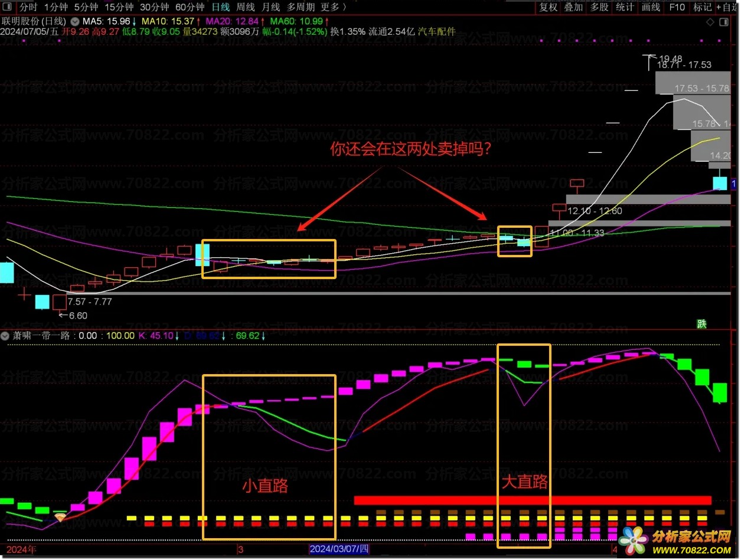
Task: Click the 复权 button
Action: pyautogui.click(x=549, y=7)
